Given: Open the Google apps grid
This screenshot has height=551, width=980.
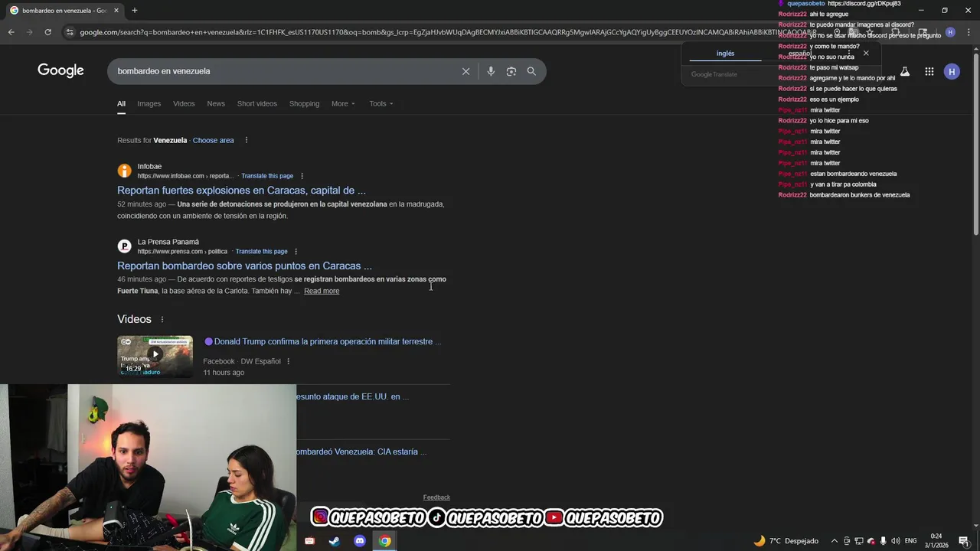Looking at the screenshot, I should [x=929, y=71].
